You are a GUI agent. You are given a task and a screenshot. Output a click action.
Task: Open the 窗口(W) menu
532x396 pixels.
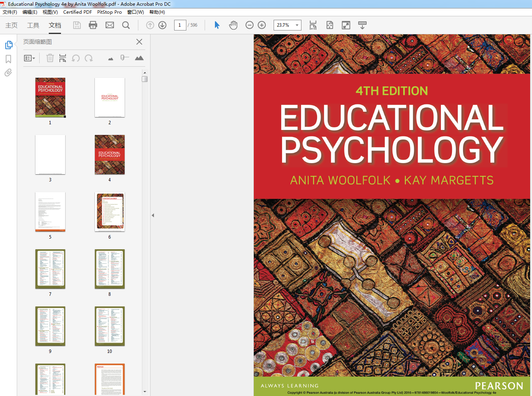click(136, 12)
